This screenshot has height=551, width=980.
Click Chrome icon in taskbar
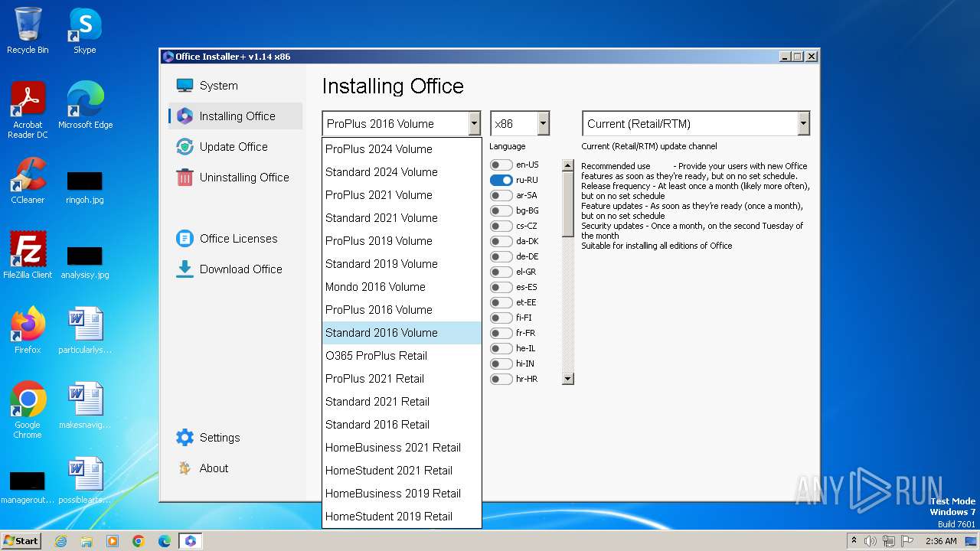[x=139, y=541]
